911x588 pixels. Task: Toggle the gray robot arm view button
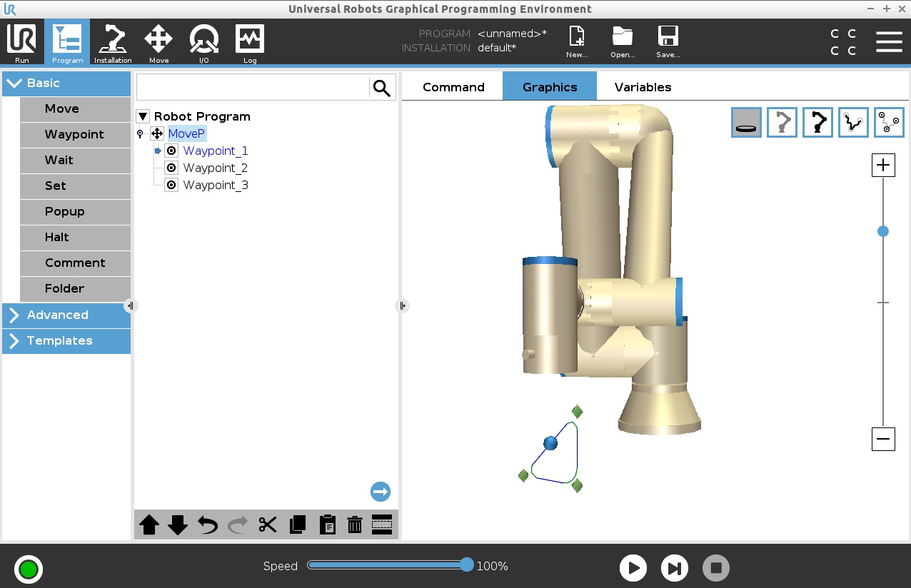pyautogui.click(x=782, y=122)
